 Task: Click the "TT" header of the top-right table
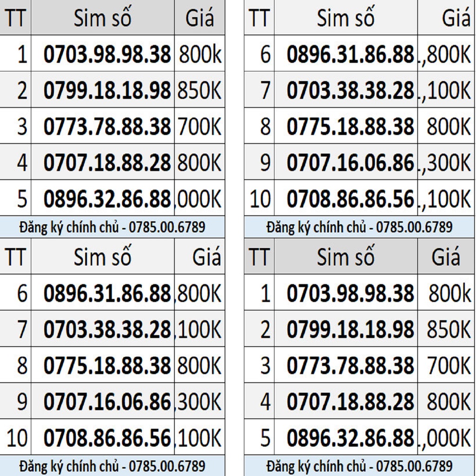pos(259,18)
